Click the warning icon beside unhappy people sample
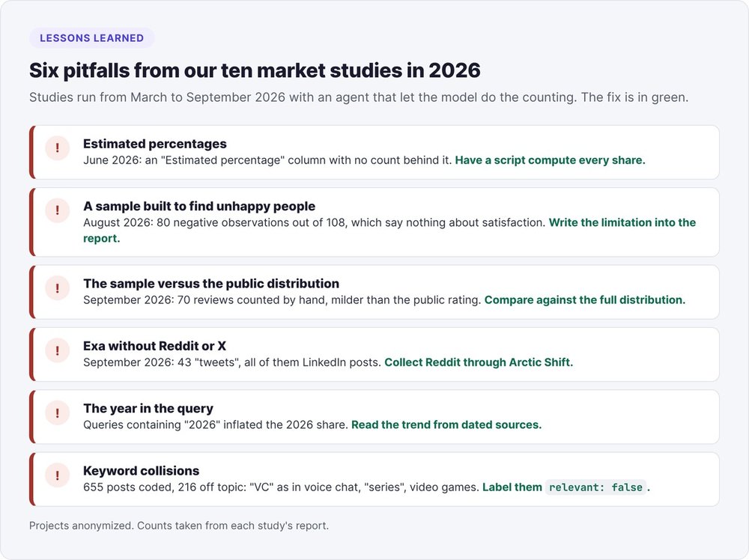Viewport: 749px width, 560px height. tap(58, 210)
